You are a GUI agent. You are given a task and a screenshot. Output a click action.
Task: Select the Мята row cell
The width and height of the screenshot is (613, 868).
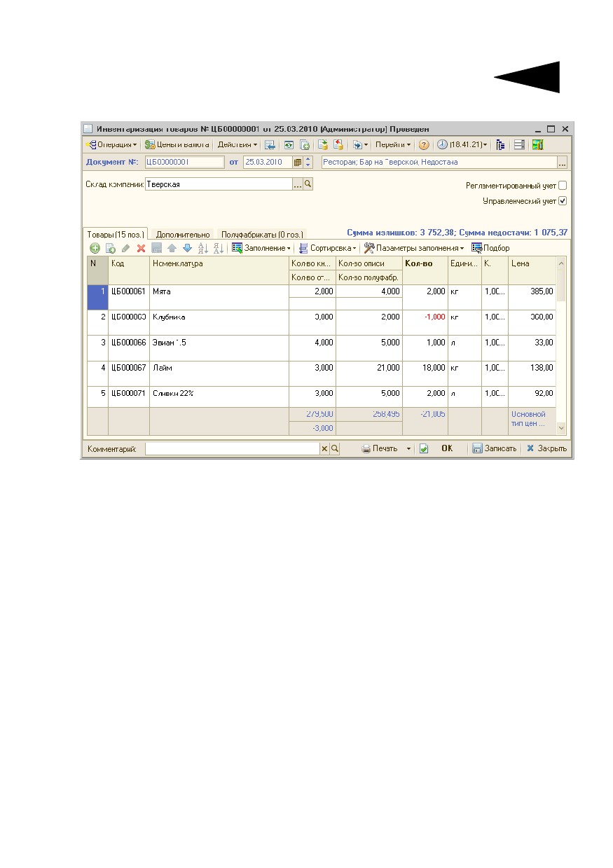(219, 297)
